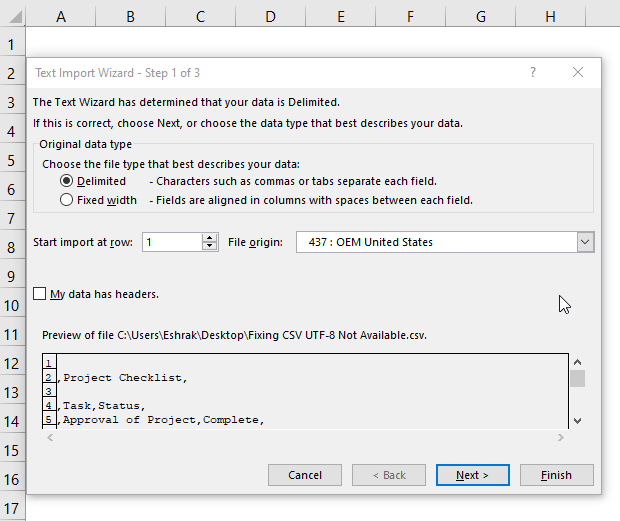Click preview horizontal scroll right arrow
The width and height of the screenshot is (620, 521).
pos(560,437)
